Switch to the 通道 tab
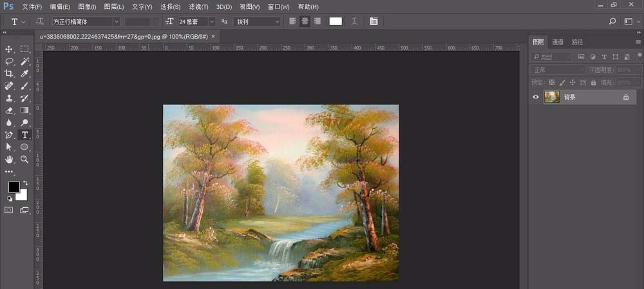 pos(558,41)
